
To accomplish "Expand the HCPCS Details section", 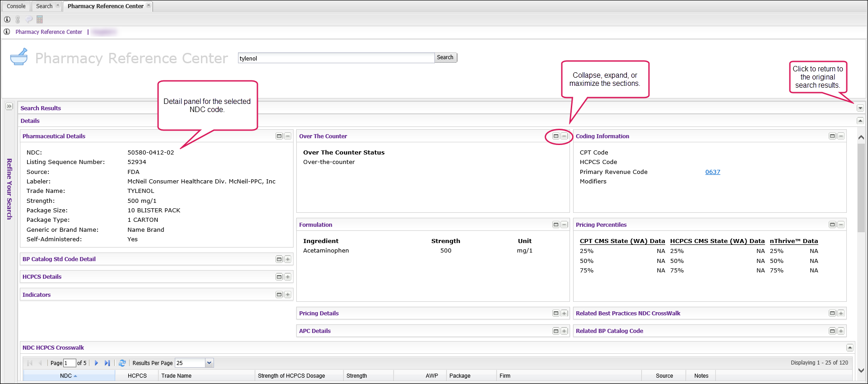I will (288, 277).
